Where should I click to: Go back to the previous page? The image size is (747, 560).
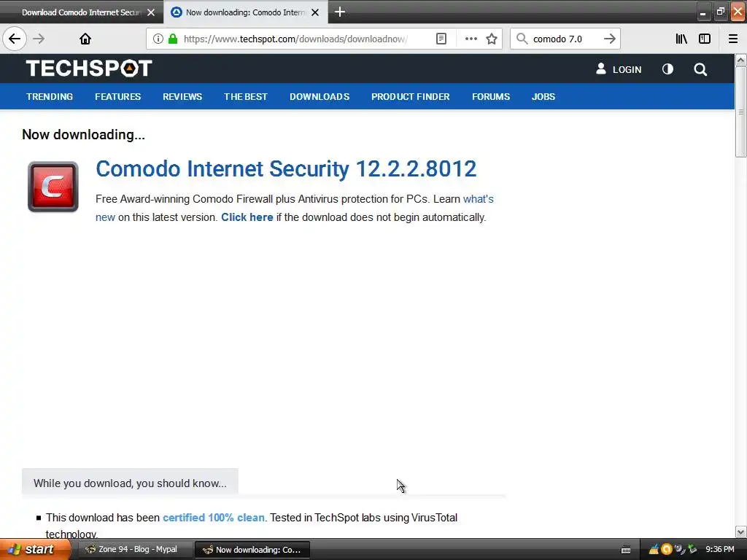(15, 39)
